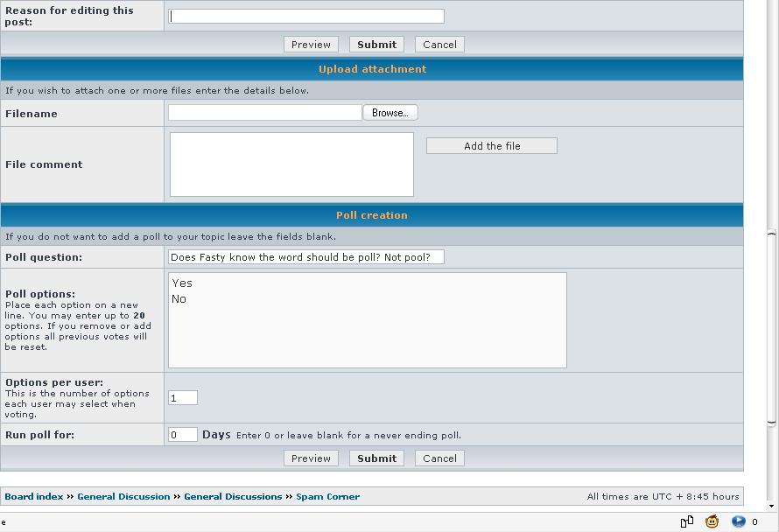
Task: Click the top Preview button
Action: pos(311,45)
